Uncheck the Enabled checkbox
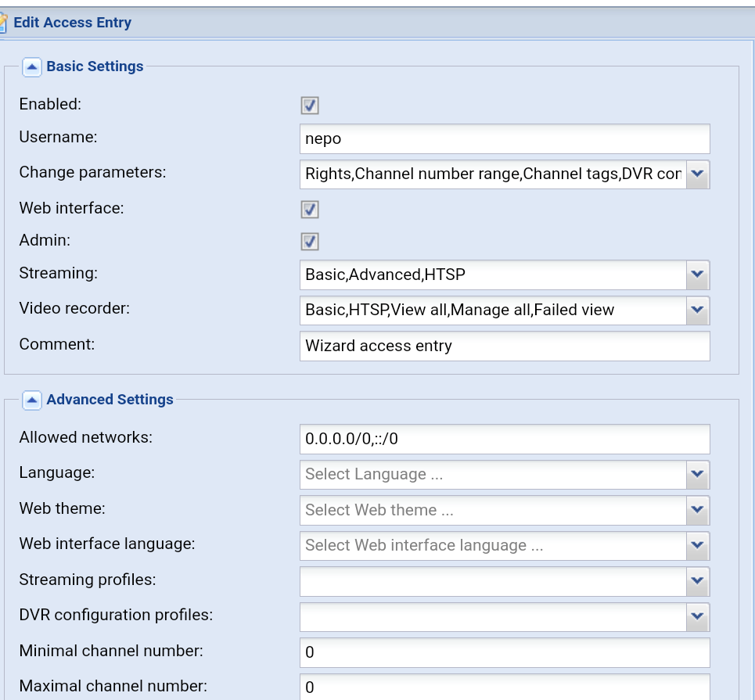The height and width of the screenshot is (700, 755). click(310, 106)
